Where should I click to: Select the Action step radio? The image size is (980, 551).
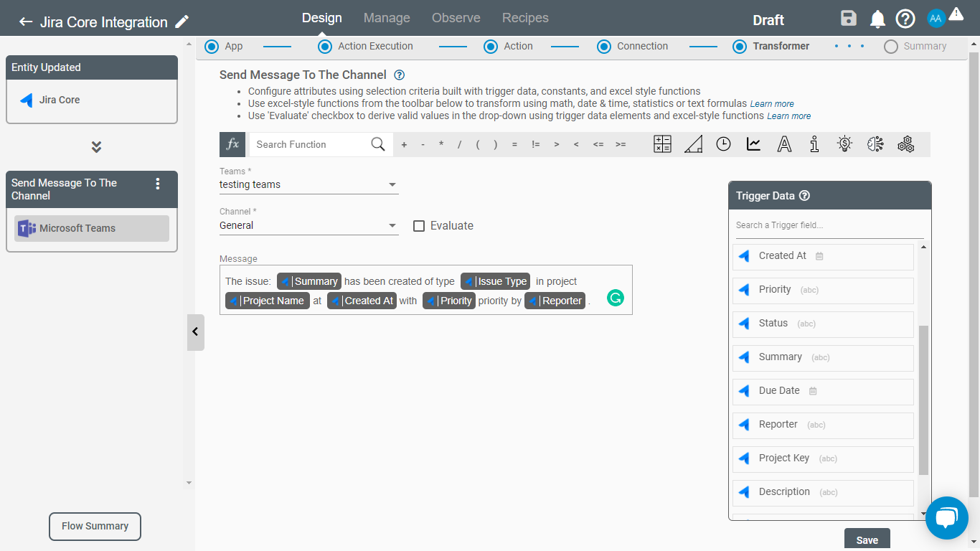click(491, 46)
